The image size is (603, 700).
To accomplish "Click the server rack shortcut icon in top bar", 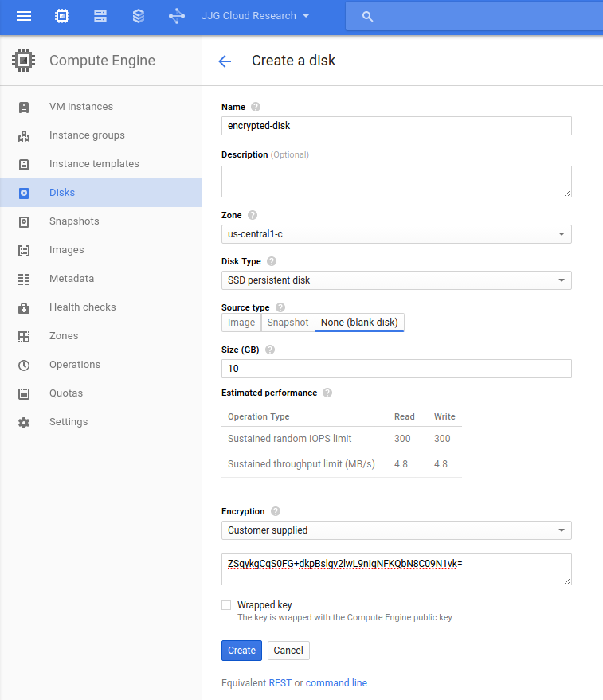I will (x=100, y=15).
